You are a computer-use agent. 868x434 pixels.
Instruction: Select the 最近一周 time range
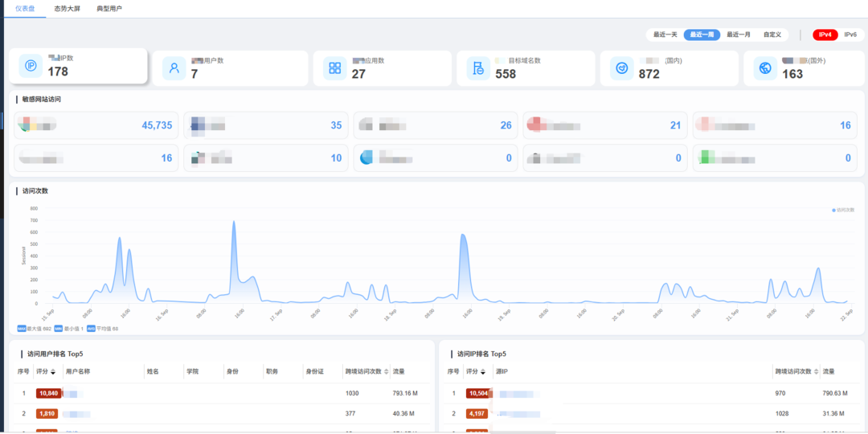click(702, 35)
